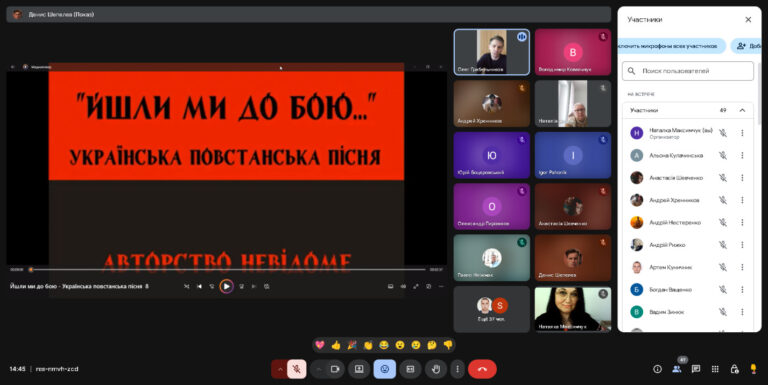Image resolution: width=768 pixels, height=385 pixels.
Task: Mute all participants' microphones button
Action: click(x=671, y=46)
